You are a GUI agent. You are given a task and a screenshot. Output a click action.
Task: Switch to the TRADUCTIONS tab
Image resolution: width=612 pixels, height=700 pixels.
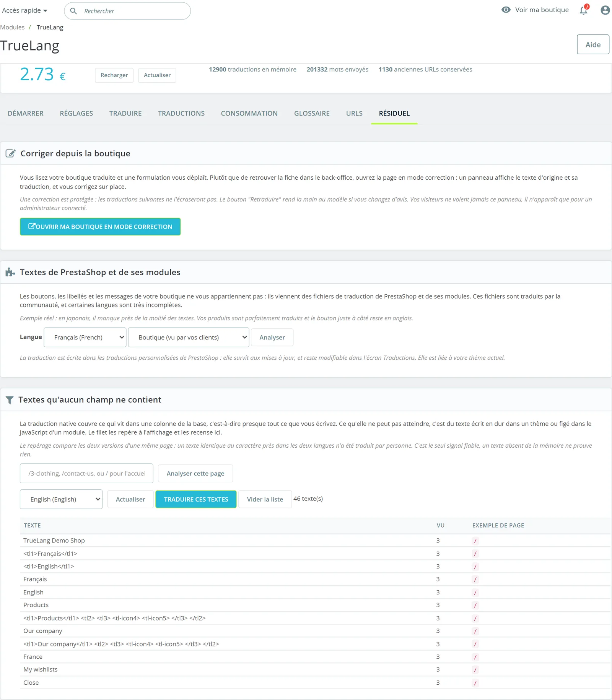pos(181,113)
